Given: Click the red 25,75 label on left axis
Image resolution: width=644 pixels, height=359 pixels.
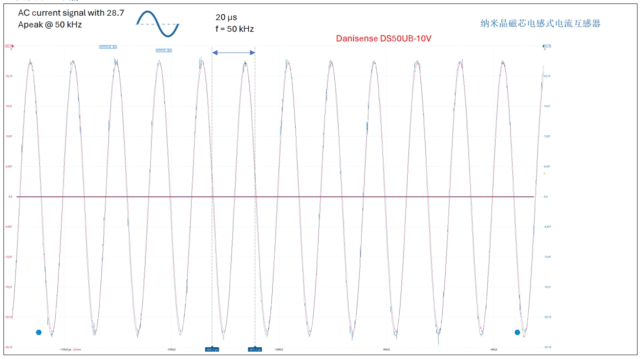Looking at the screenshot, I should [x=9, y=76].
